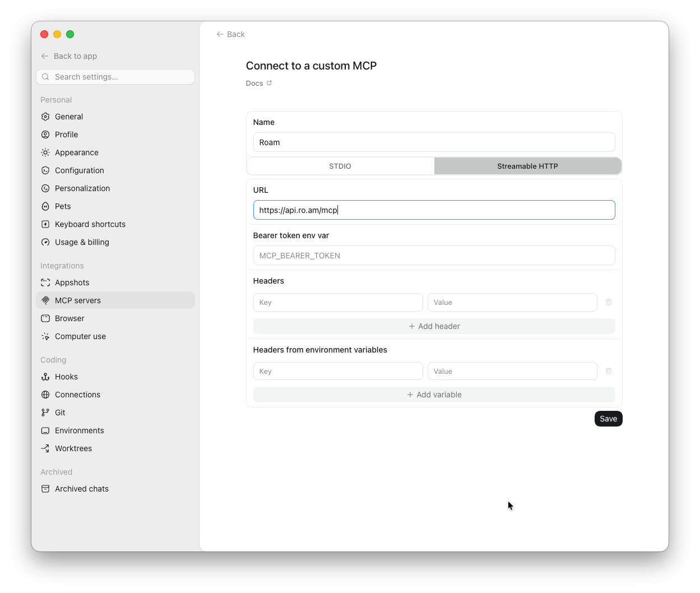
Task: Select Connections label in sidebar
Action: [x=78, y=395]
